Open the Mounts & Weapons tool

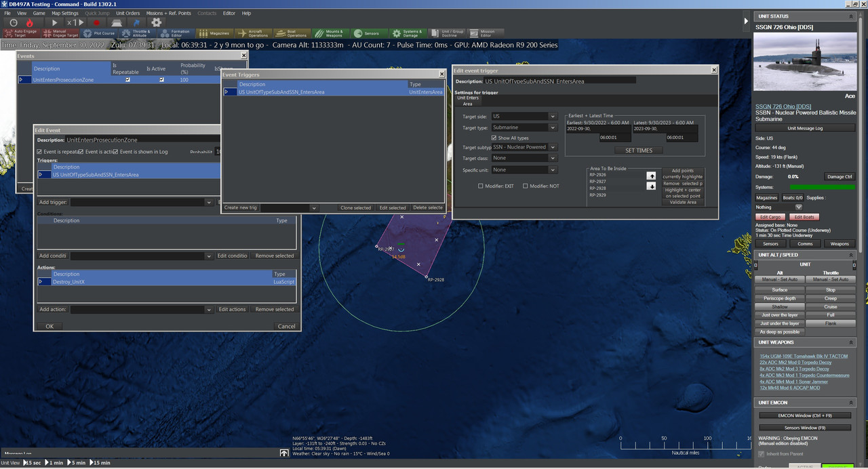(332, 33)
